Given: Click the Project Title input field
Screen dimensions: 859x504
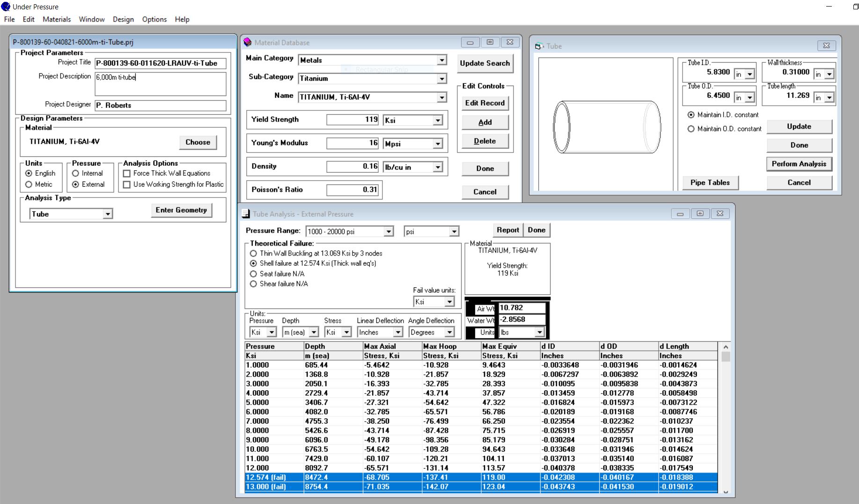Looking at the screenshot, I should (161, 63).
